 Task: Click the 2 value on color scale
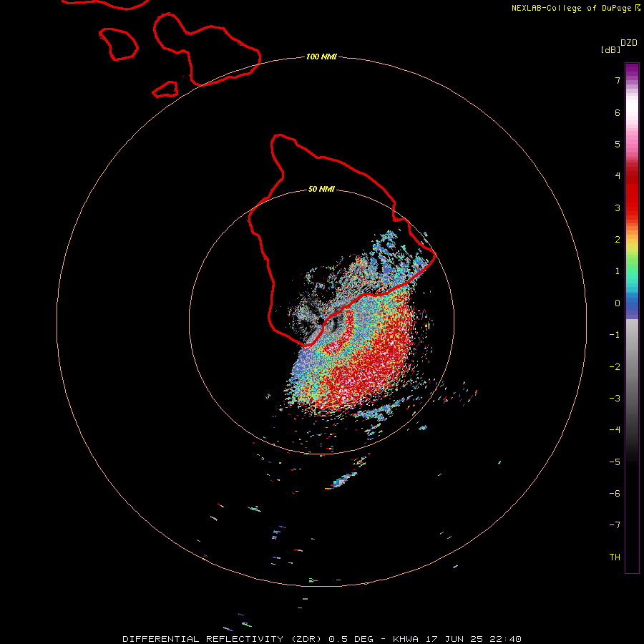618,240
